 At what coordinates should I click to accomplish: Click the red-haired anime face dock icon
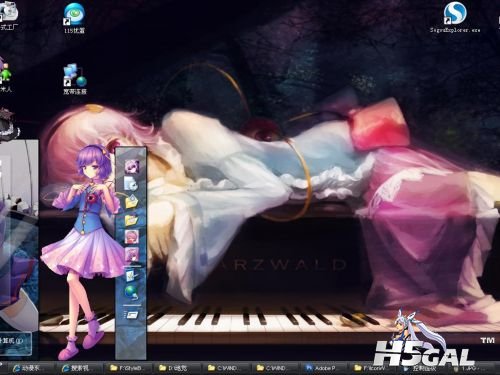point(131,237)
